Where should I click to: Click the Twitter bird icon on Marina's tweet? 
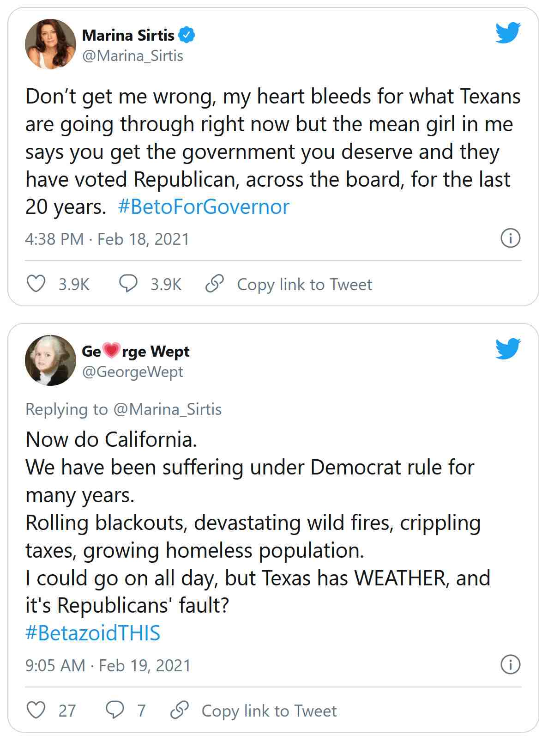click(x=508, y=32)
